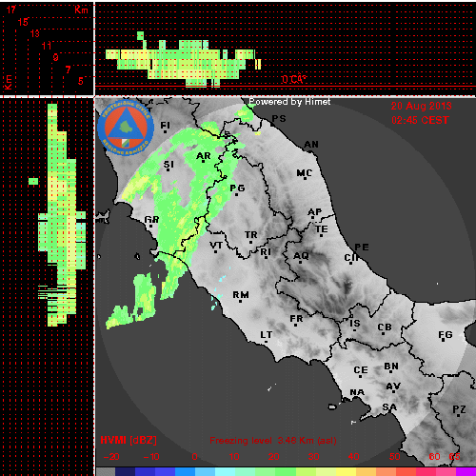This screenshot has height=476, width=476.
Task: Click the 20 dBZ scale value
Action: (273, 457)
